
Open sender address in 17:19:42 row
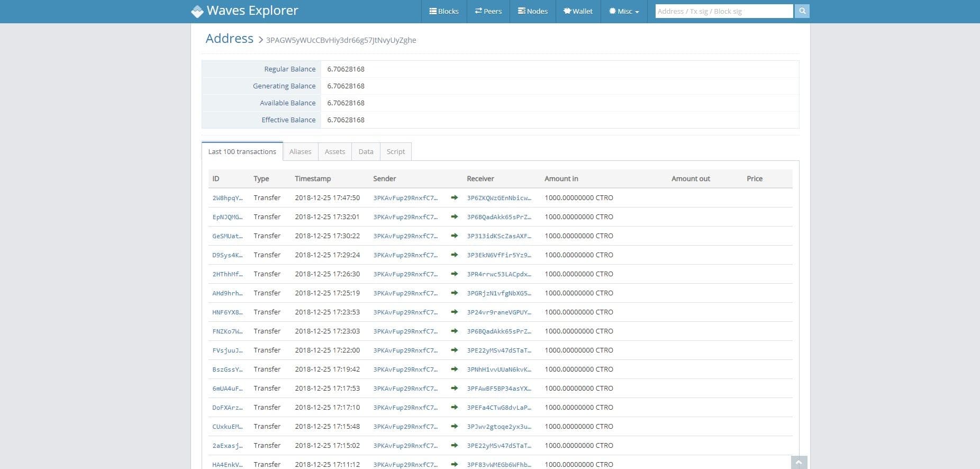(x=405, y=369)
